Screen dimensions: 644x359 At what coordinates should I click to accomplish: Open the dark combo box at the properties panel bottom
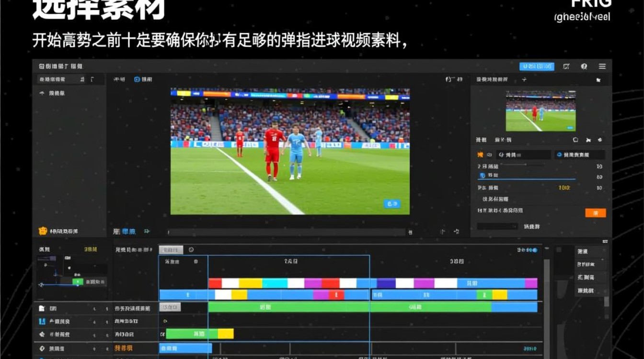[x=497, y=226]
